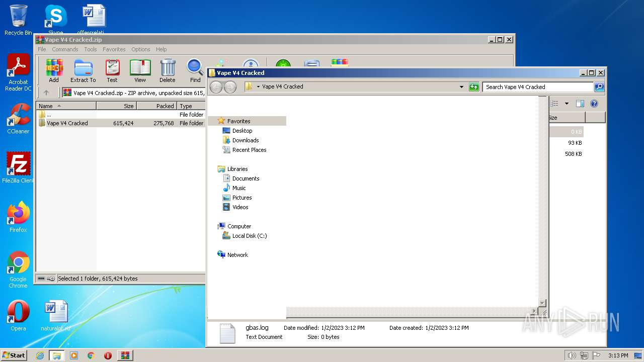Click the Windows Media Player taskbar icon

click(74, 355)
